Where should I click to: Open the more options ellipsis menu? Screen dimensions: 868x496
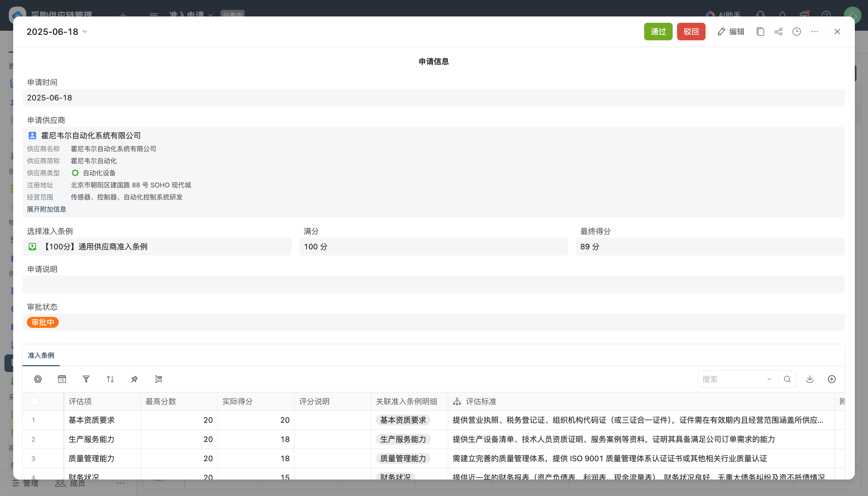tap(815, 32)
